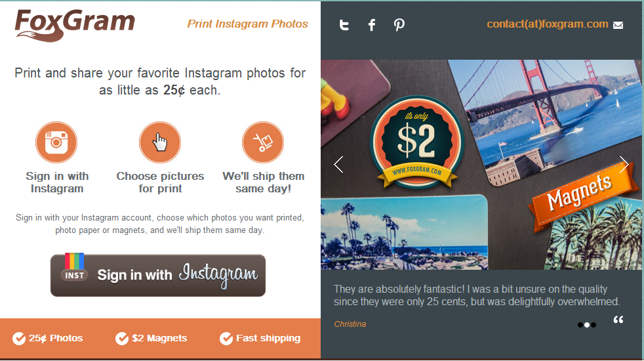This screenshot has height=361, width=644.
Task: Open the Facebook icon link
Action: pos(372,25)
